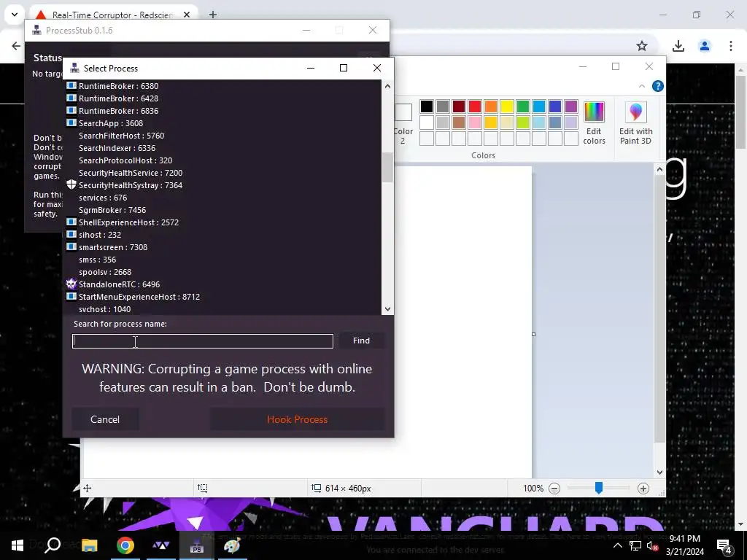Click the StartMenuExperienceHost process icon

click(71, 296)
